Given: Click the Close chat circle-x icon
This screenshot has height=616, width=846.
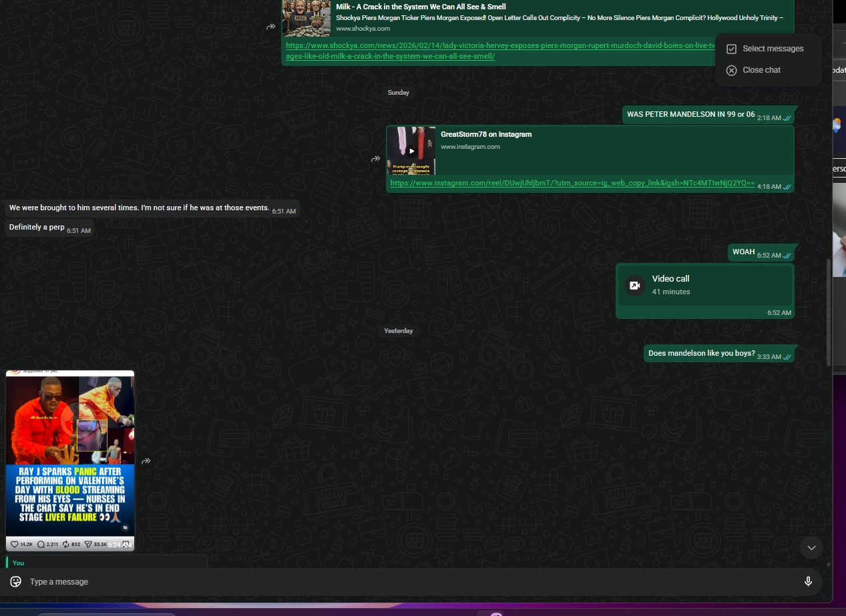Looking at the screenshot, I should pyautogui.click(x=731, y=70).
